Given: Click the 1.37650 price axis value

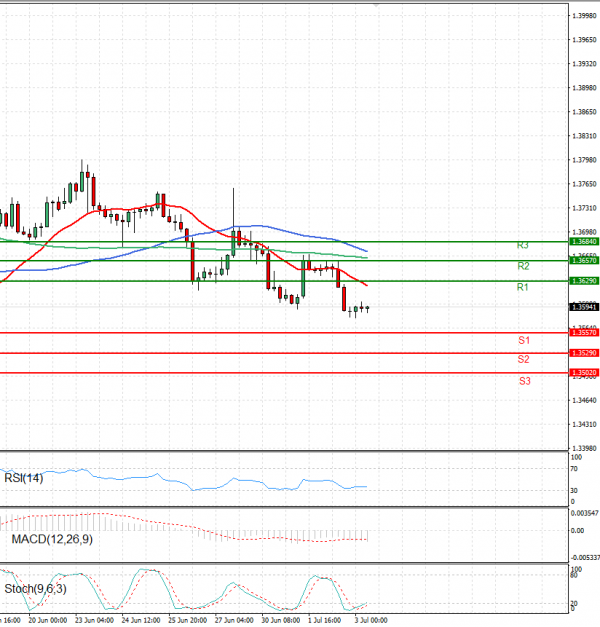Looking at the screenshot, I should [x=584, y=184].
